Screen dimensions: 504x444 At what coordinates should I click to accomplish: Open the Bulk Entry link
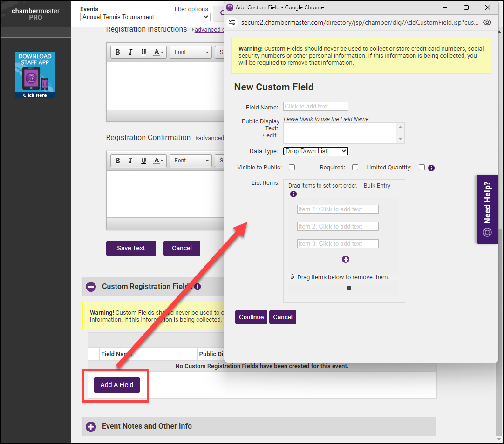(377, 185)
